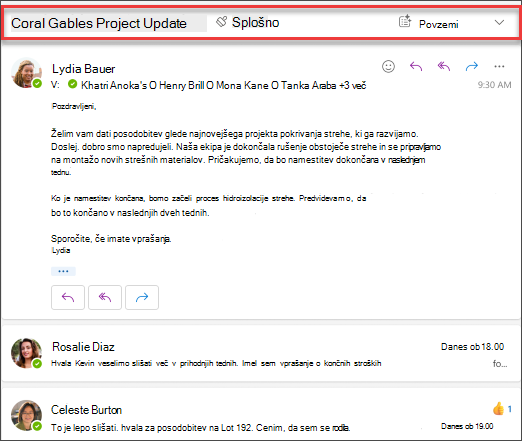Expand the quoted text ellipsis under Lydia
The width and height of the screenshot is (522, 441).
pyautogui.click(x=63, y=271)
